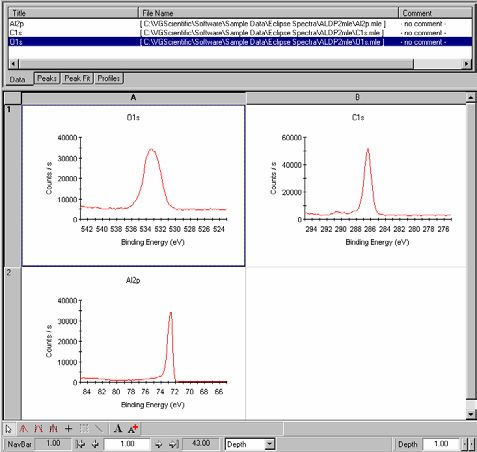The image size is (477, 452).
Task: Select the Al2p row in file list
Action: (x=240, y=24)
